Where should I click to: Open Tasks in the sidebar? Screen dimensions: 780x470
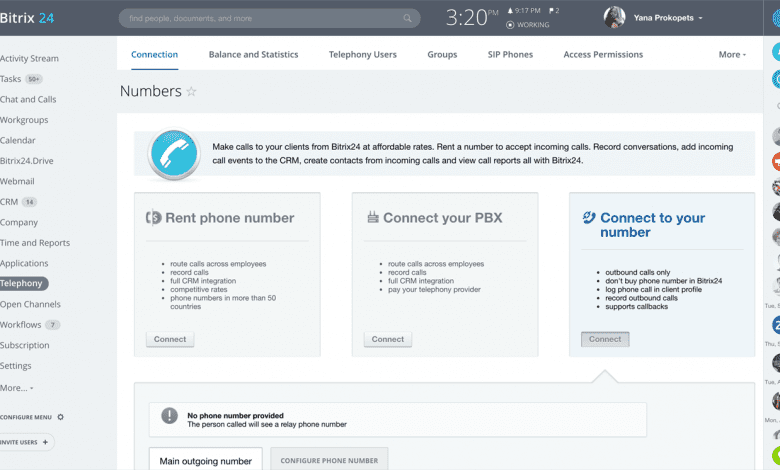tap(10, 79)
